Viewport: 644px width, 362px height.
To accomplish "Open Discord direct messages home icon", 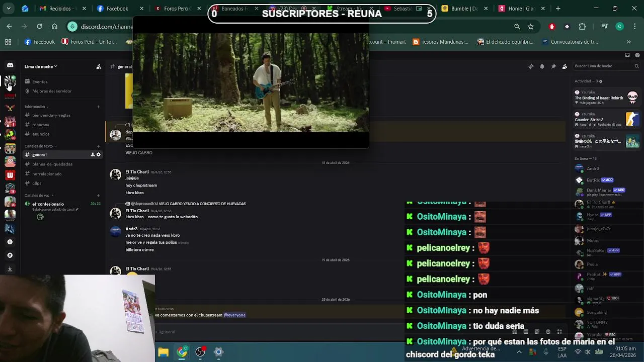I will [x=10, y=65].
